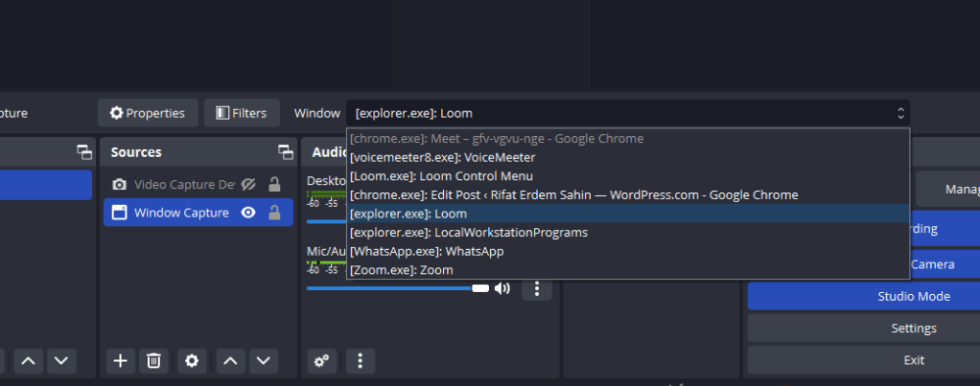Select the LocalWorkstationPrograms explorer entry

(628, 233)
